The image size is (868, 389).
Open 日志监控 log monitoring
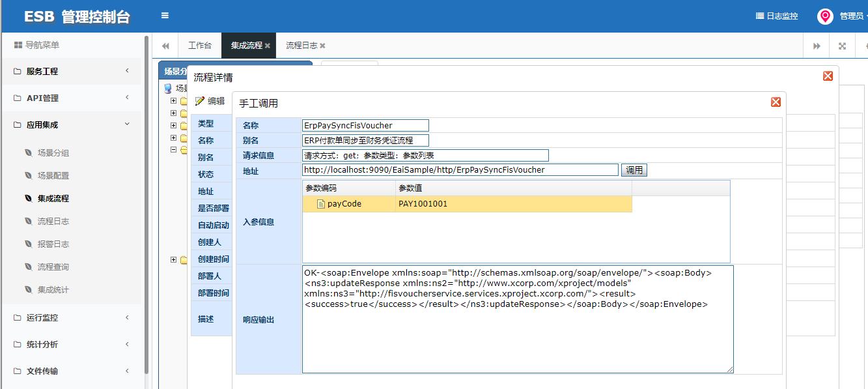pos(777,16)
